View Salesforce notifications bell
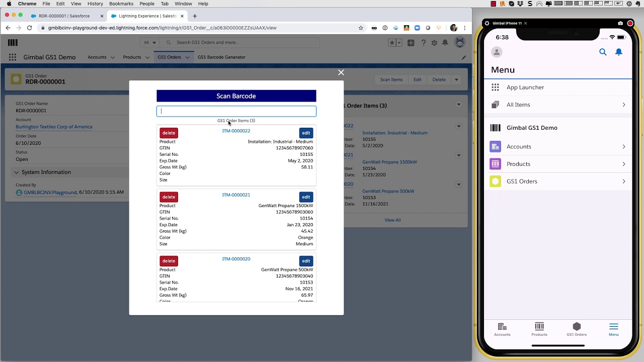The height and width of the screenshot is (362, 644). [x=445, y=43]
